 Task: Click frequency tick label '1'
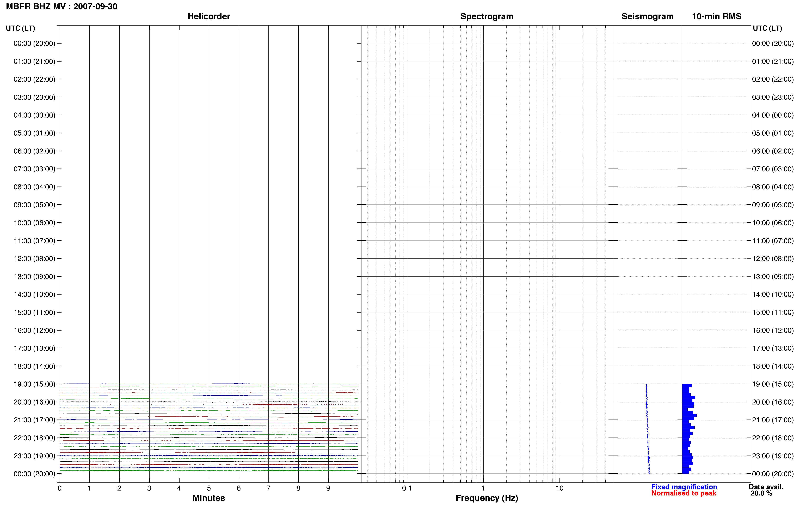click(483, 488)
